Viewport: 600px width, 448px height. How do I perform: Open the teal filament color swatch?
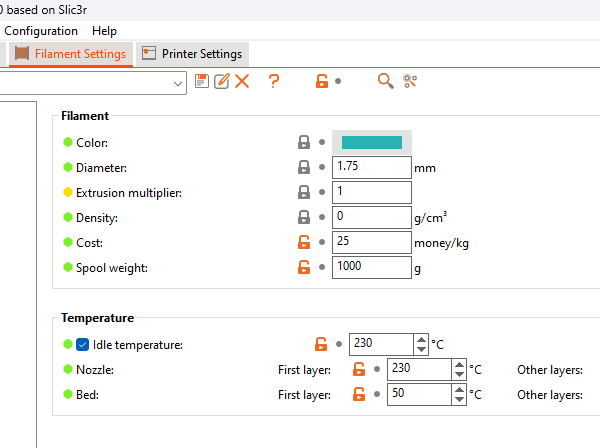point(371,143)
